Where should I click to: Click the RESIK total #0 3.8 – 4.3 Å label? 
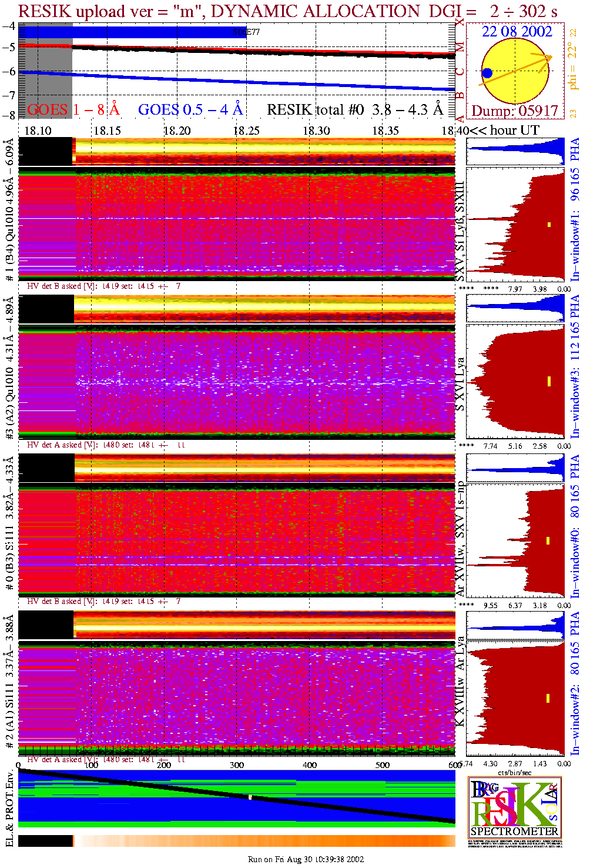click(355, 109)
